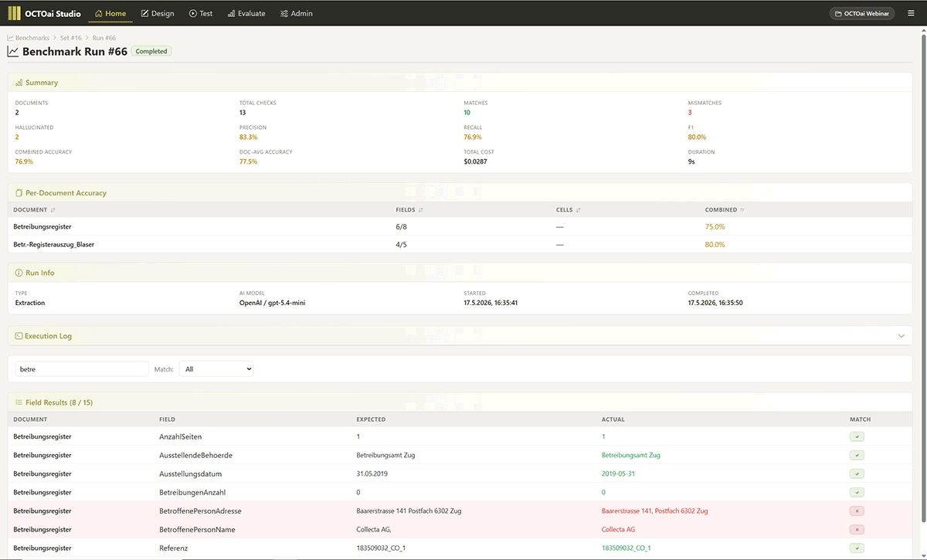This screenshot has height=560, width=927.
Task: Click the OCTOai Studio logo icon
Action: click(15, 13)
